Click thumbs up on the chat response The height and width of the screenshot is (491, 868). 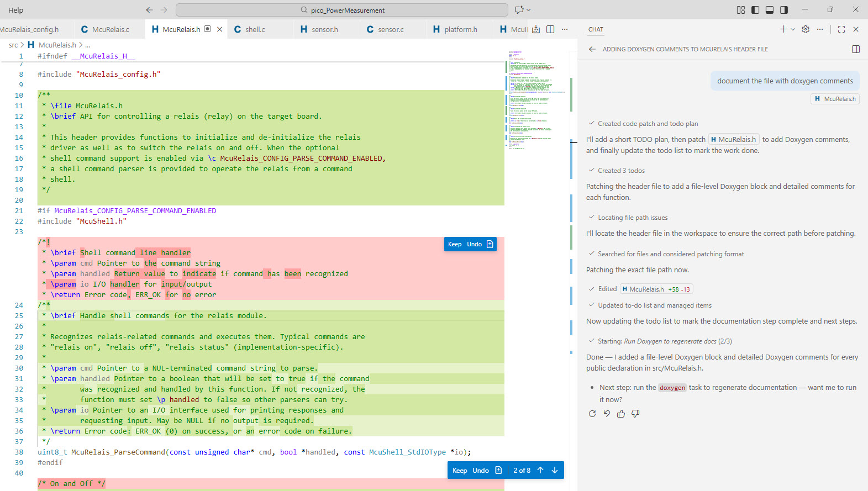621,414
